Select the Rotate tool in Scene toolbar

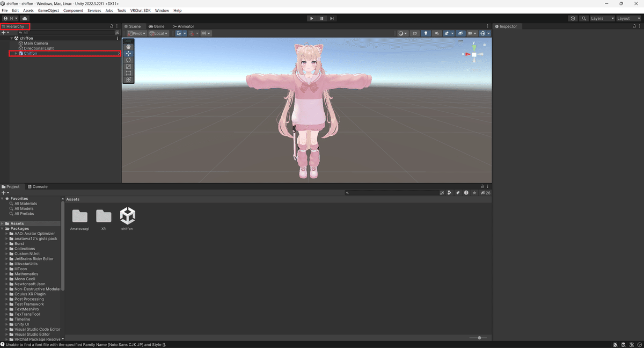(x=128, y=60)
